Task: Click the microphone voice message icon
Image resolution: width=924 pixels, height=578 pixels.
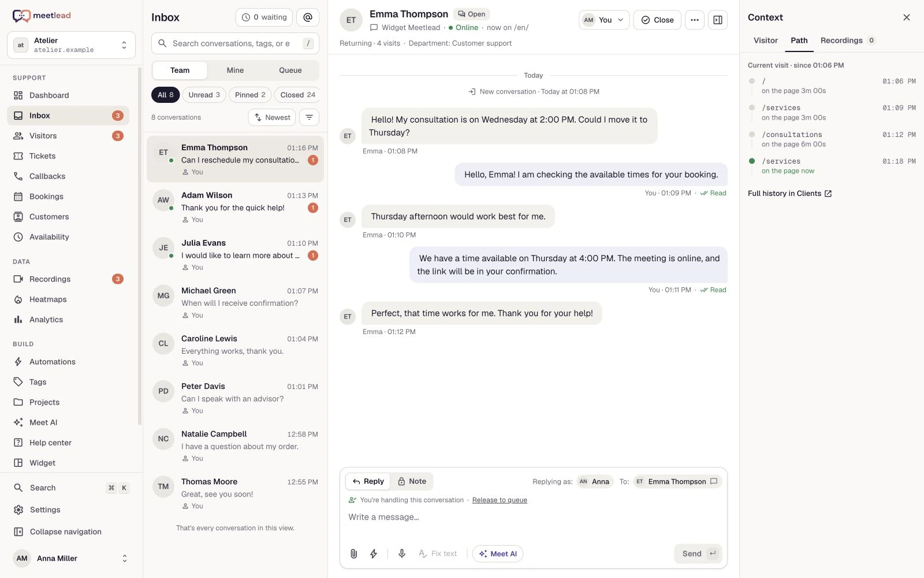Action: [x=402, y=554]
